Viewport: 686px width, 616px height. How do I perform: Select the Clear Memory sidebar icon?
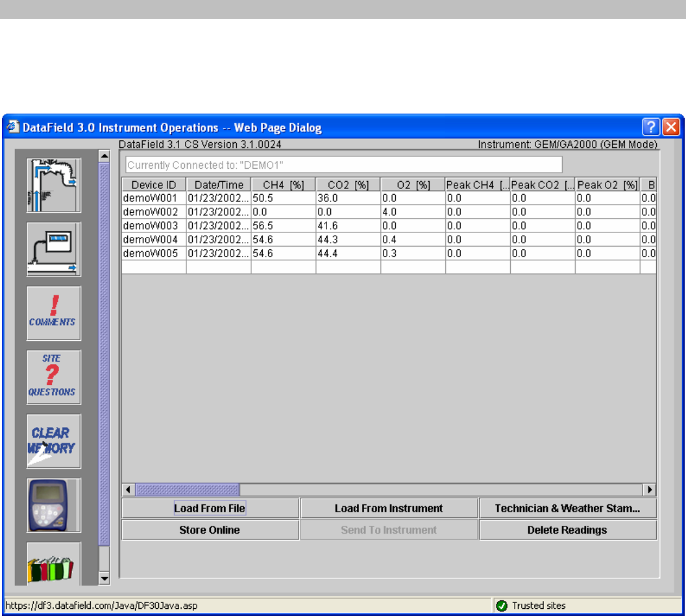53,441
